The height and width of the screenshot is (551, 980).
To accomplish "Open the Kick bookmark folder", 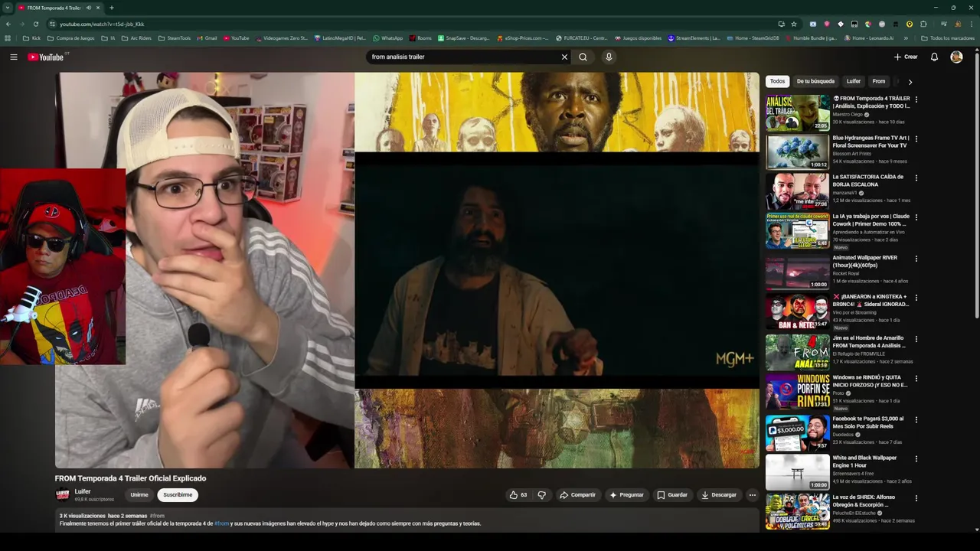I will pyautogui.click(x=31, y=37).
